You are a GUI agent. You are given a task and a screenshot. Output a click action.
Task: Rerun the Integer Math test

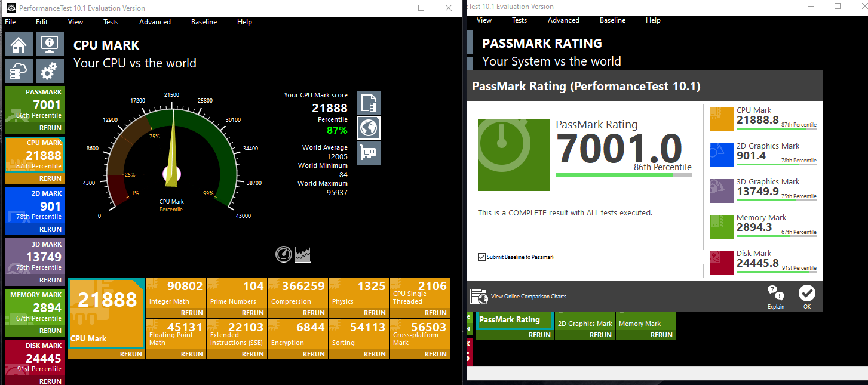[x=192, y=313]
